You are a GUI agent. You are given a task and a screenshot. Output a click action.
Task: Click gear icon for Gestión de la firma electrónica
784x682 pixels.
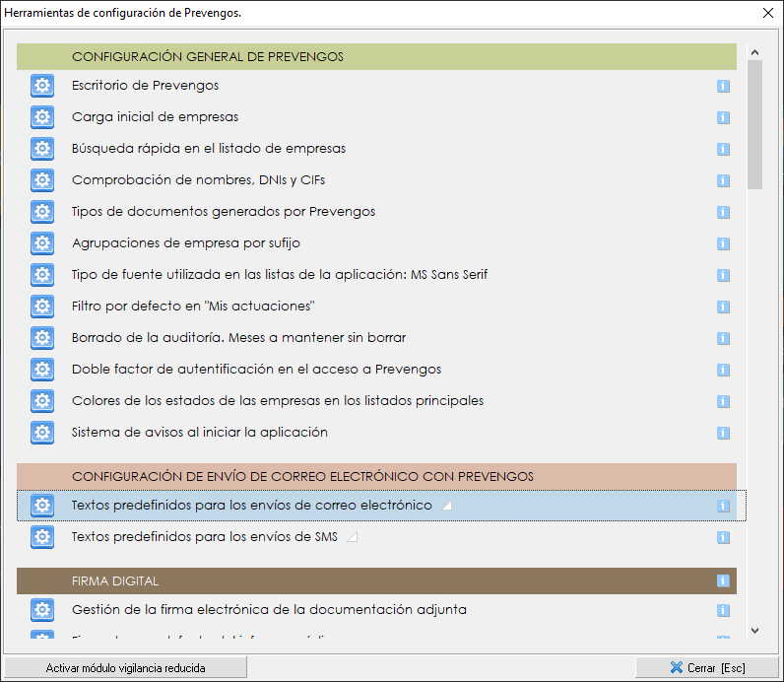pos(42,610)
